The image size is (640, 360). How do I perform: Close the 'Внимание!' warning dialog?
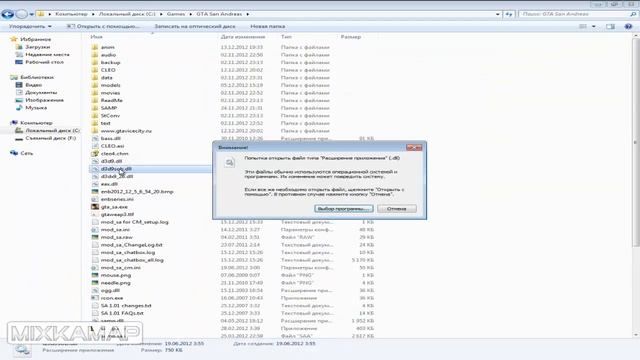coord(414,147)
